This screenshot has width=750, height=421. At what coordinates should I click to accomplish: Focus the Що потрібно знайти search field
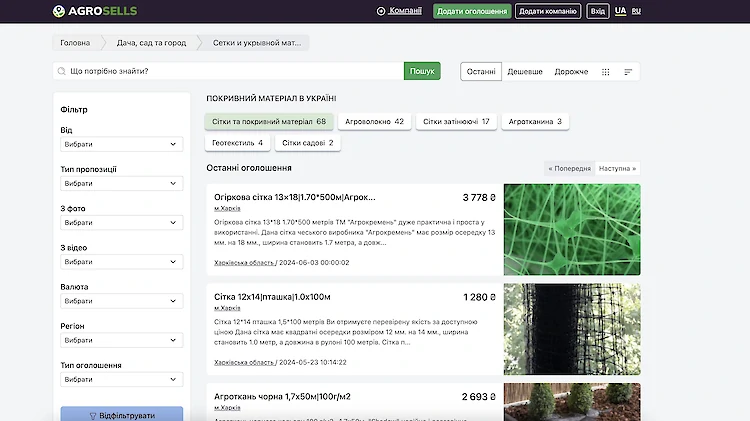[228, 71]
